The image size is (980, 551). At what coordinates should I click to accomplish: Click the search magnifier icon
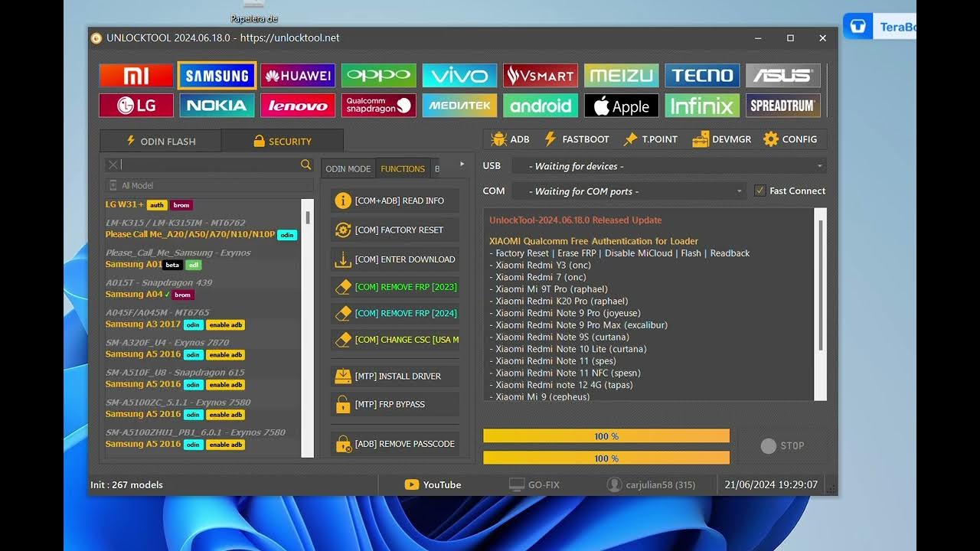coord(306,165)
